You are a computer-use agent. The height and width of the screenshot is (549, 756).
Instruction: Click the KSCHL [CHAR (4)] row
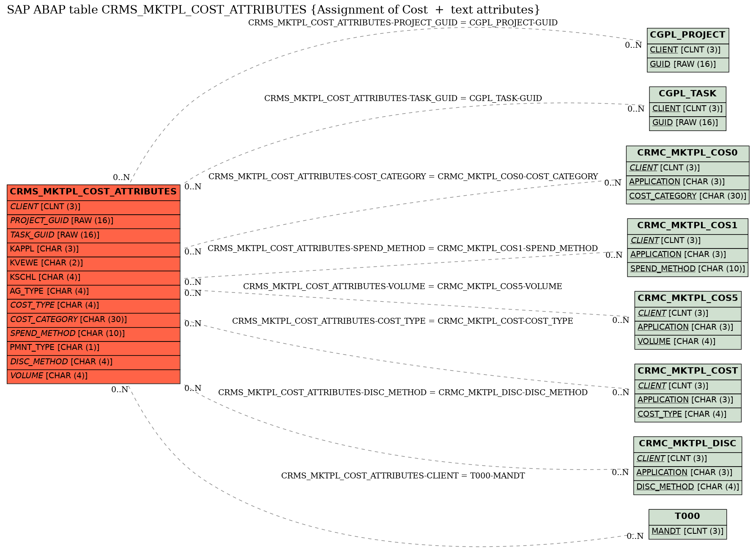click(x=93, y=278)
